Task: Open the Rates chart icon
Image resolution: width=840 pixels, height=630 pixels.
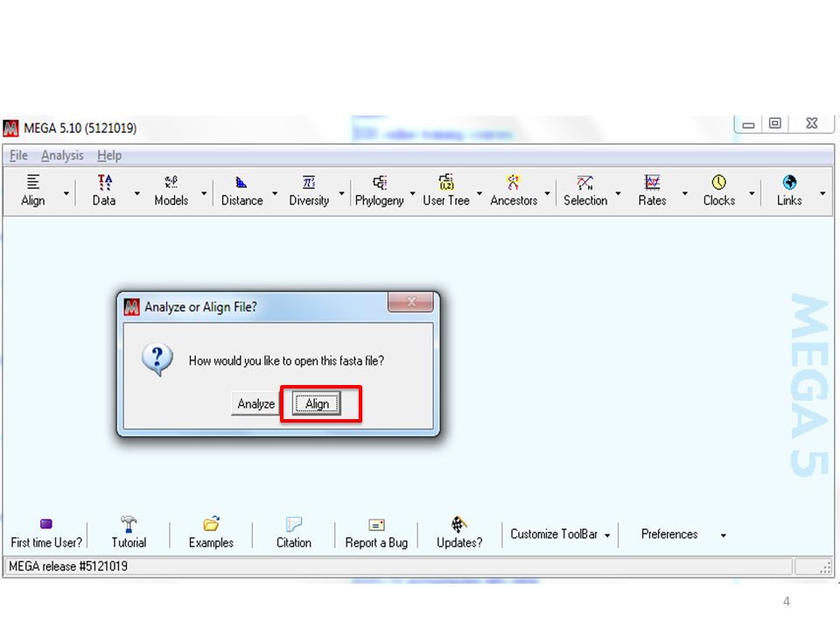Action: 652,182
